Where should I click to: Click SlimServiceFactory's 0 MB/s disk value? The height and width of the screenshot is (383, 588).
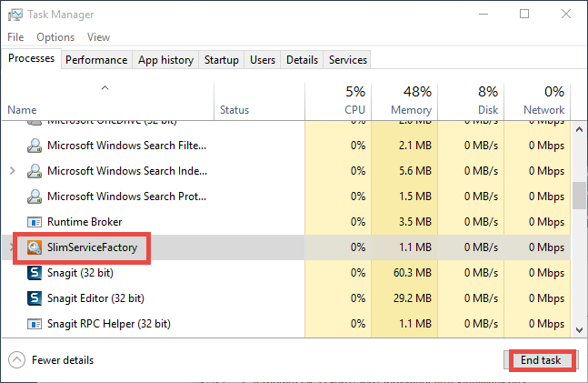tap(481, 247)
